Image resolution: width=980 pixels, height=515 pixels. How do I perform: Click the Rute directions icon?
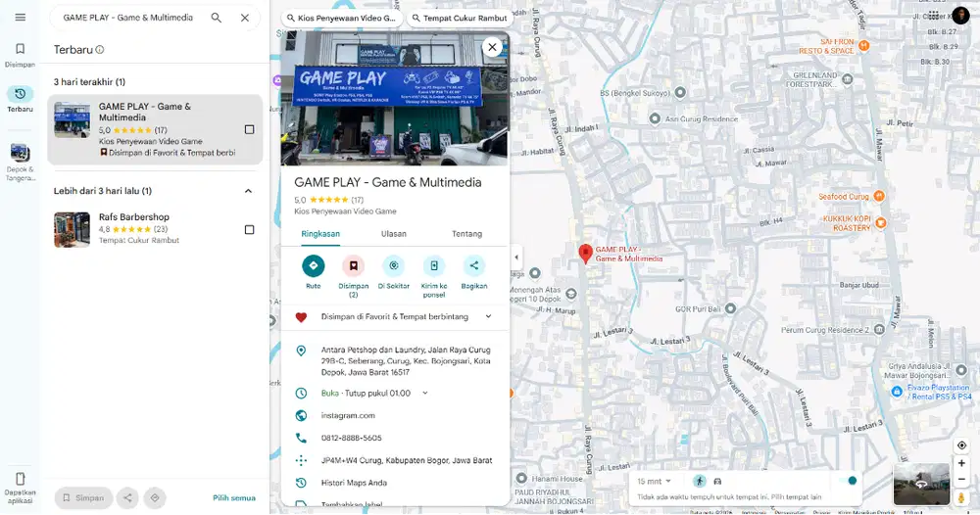tap(314, 266)
